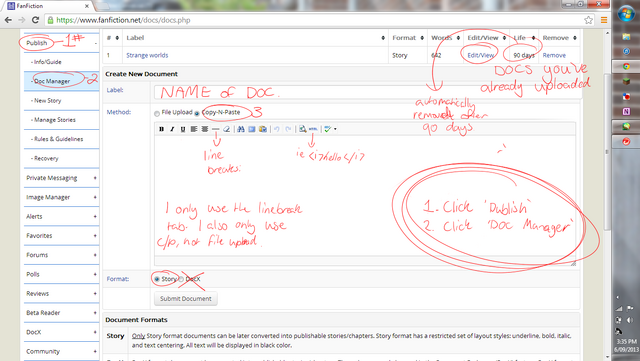Click the volume icon in system tray
Image resolution: width=640 pixels, height=361 pixels.
(630, 320)
